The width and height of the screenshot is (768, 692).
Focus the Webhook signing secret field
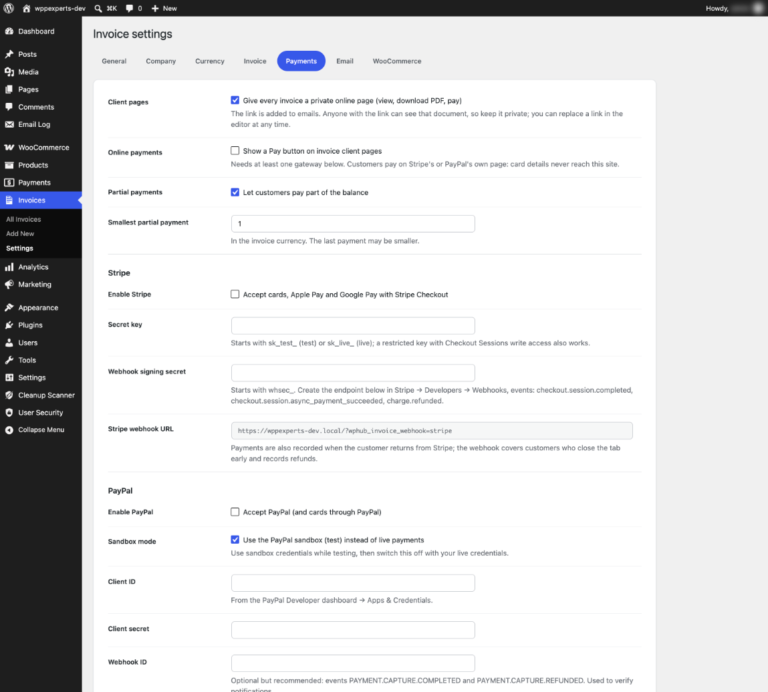[x=353, y=373]
